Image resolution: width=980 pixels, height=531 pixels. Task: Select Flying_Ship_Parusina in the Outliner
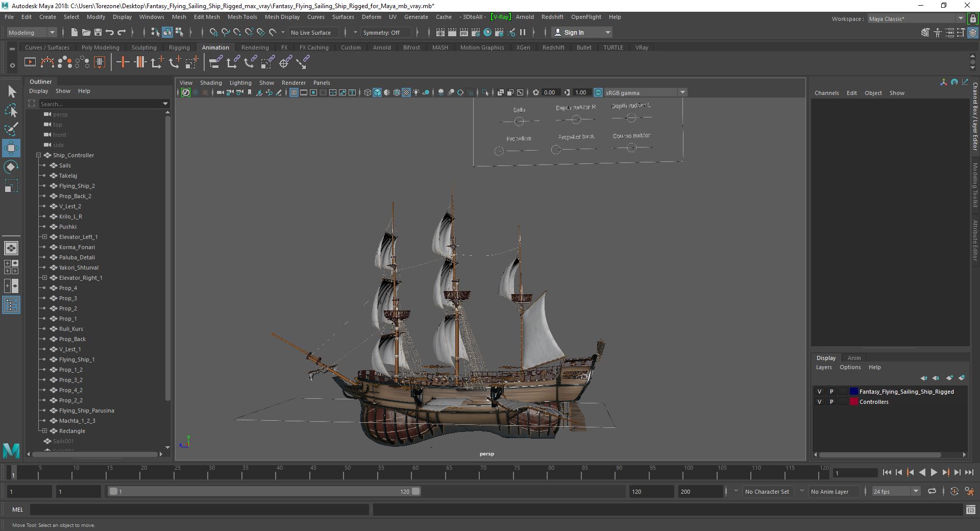[x=86, y=411]
